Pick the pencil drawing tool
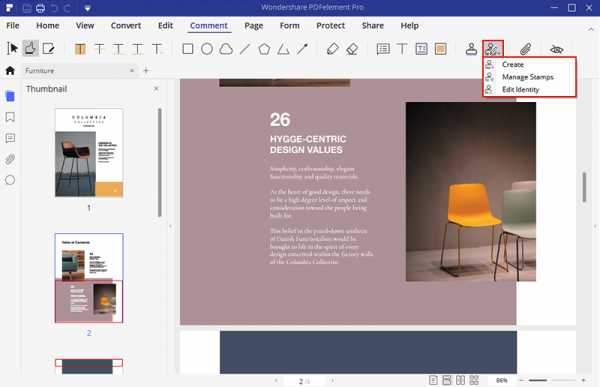 click(x=333, y=49)
